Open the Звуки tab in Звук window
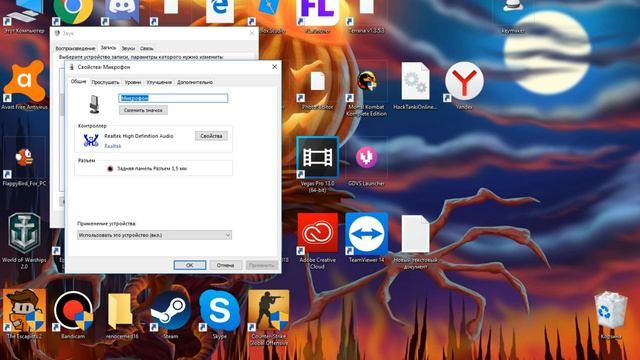This screenshot has height=360, width=640. (128, 48)
